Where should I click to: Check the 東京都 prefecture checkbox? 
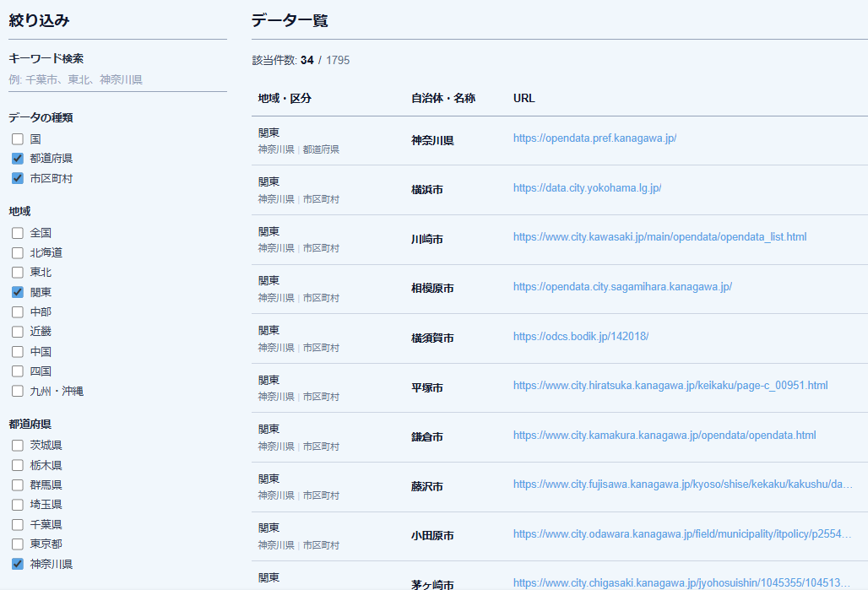[18, 544]
